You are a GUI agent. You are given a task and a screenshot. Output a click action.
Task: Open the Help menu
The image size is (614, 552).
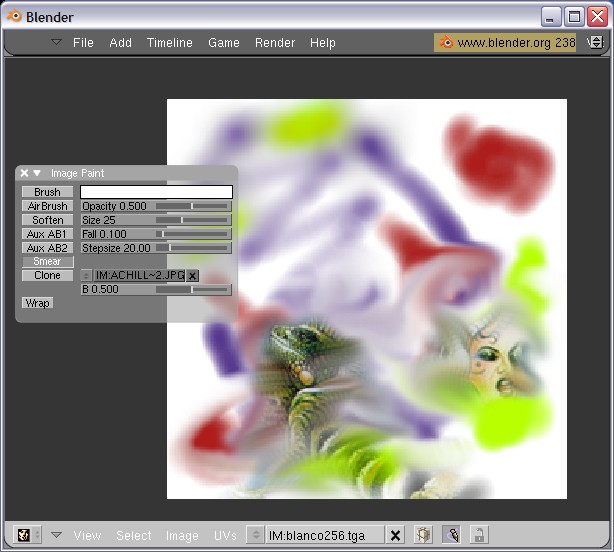323,42
